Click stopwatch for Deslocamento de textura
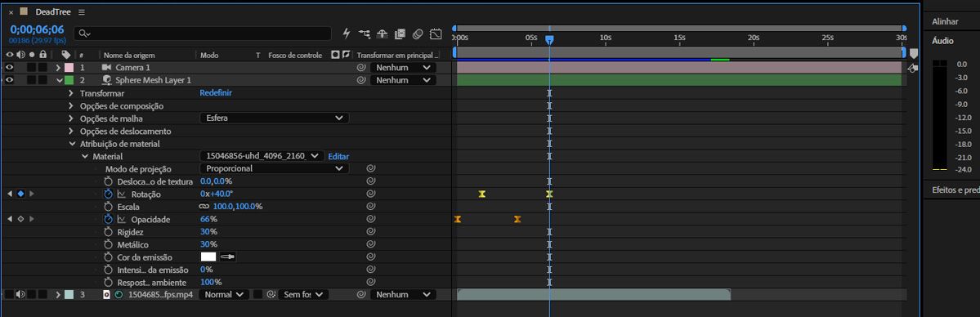980x317 pixels. point(108,181)
